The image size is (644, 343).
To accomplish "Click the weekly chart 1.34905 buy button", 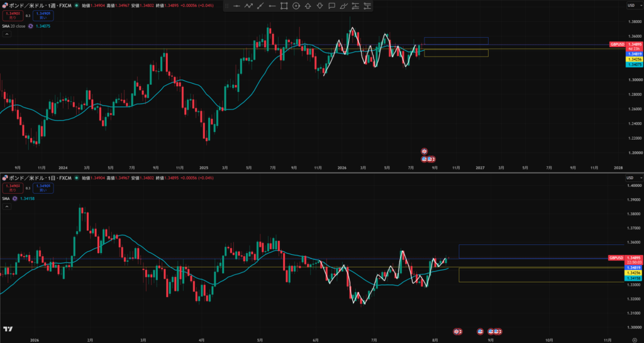I will tap(43, 16).
